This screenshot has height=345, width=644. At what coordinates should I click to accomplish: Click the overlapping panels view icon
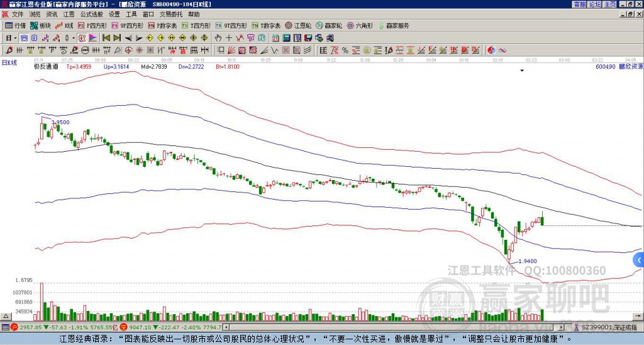pyautogui.click(x=25, y=38)
